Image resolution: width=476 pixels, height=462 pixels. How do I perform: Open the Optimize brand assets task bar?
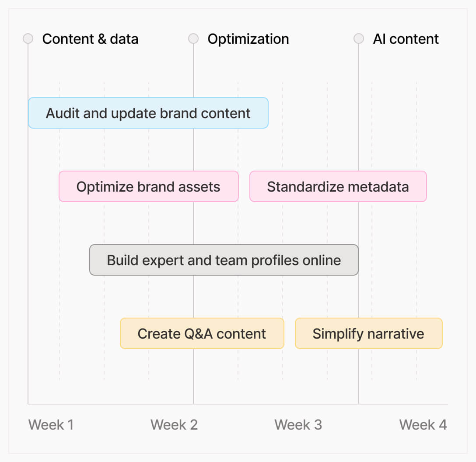[x=148, y=187]
